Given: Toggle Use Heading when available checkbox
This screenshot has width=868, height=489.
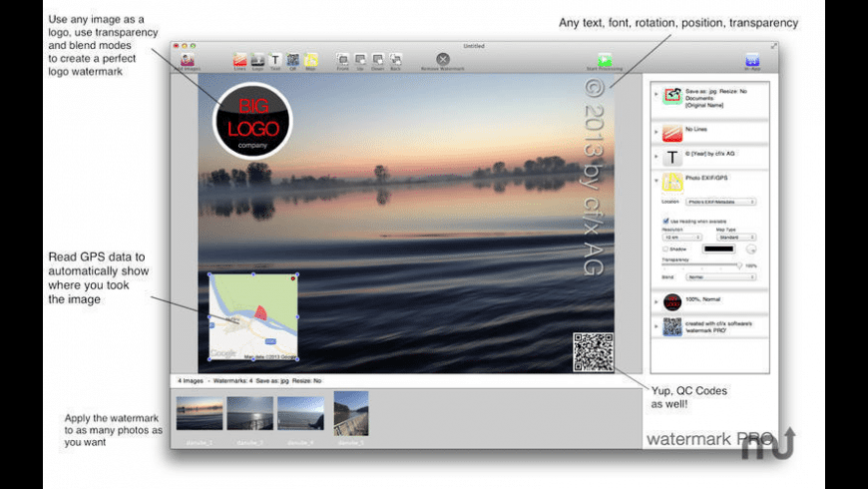Looking at the screenshot, I should [665, 221].
